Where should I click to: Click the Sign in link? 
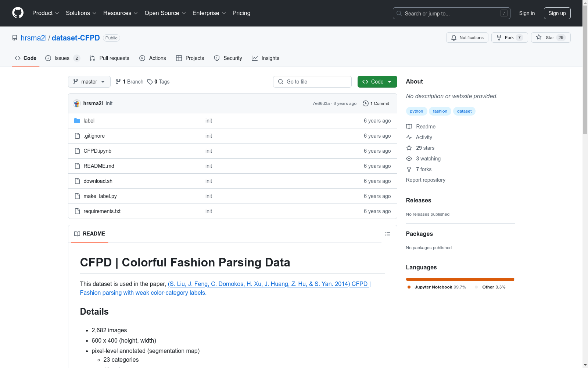click(x=527, y=13)
